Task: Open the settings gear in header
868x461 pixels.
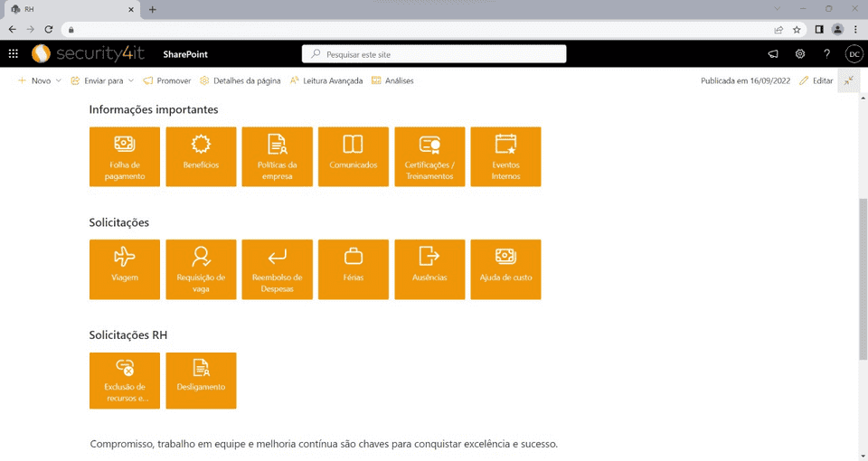Action: (800, 54)
